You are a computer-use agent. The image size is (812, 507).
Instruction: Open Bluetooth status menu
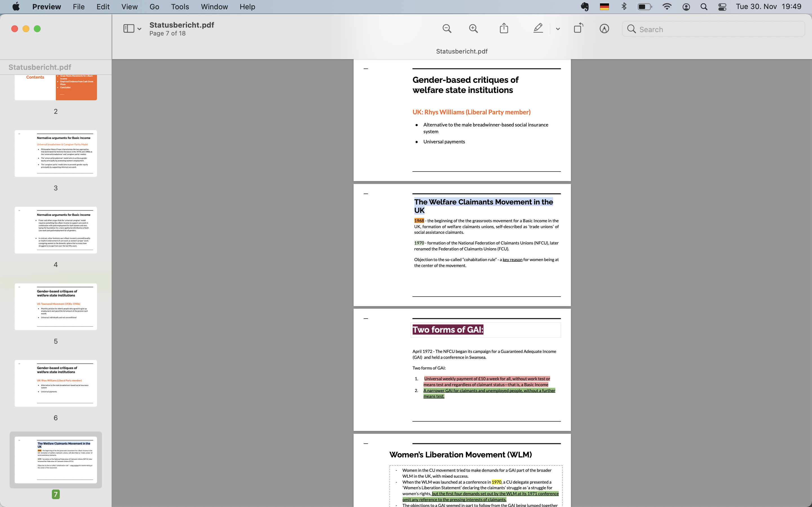(x=624, y=7)
